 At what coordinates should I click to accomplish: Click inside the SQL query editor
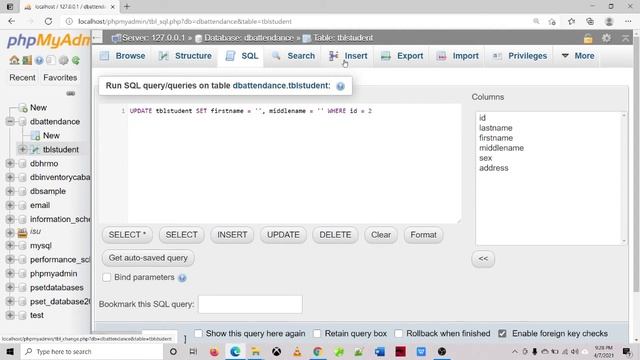(294, 163)
